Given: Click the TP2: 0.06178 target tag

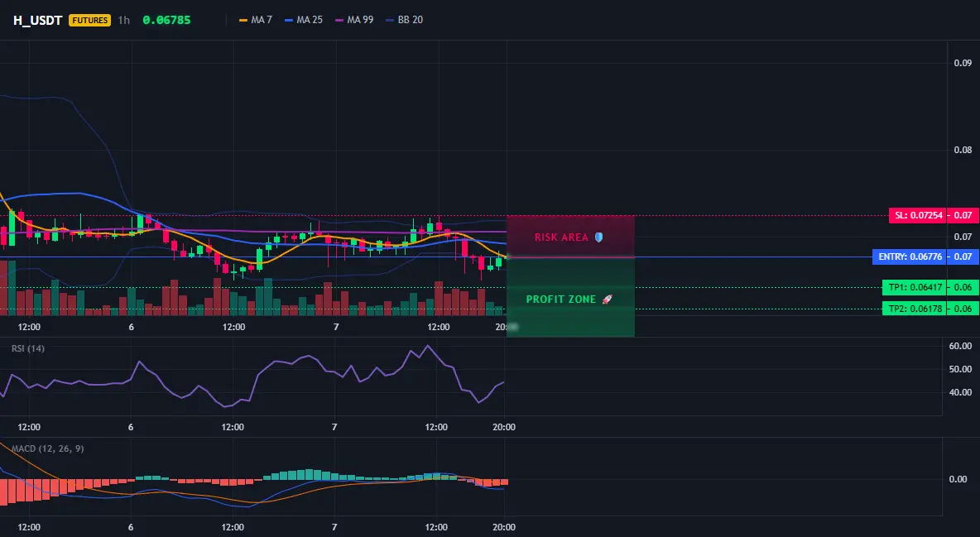Looking at the screenshot, I should 915,308.
